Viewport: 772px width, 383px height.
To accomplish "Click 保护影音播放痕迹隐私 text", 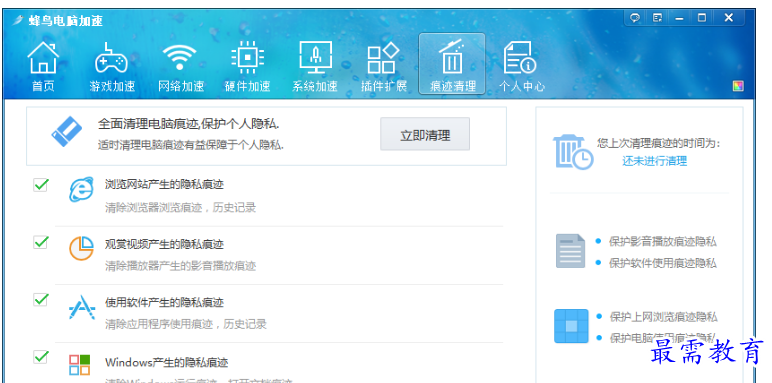I will 663,241.
